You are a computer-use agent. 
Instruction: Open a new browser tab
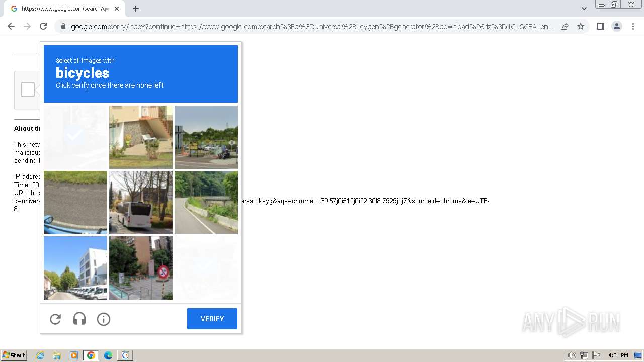click(x=136, y=9)
